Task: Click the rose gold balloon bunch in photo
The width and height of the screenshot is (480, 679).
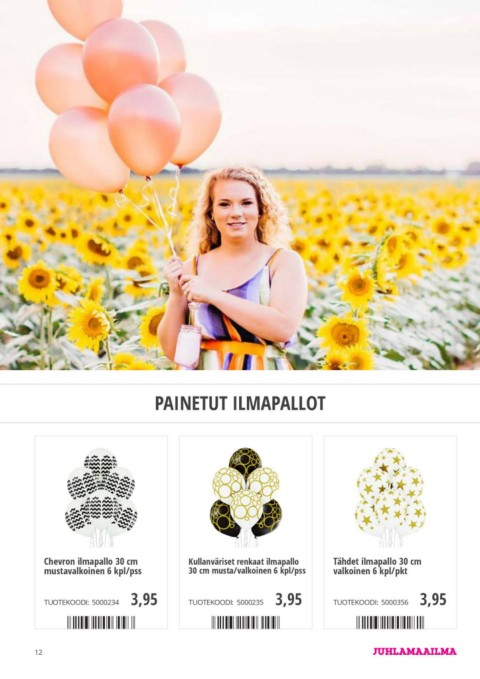Action: click(x=128, y=93)
